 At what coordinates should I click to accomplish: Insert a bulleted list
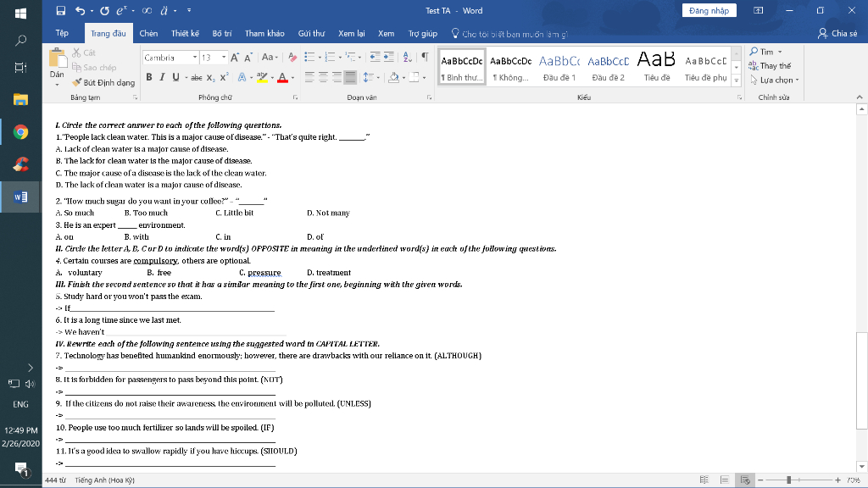point(309,57)
